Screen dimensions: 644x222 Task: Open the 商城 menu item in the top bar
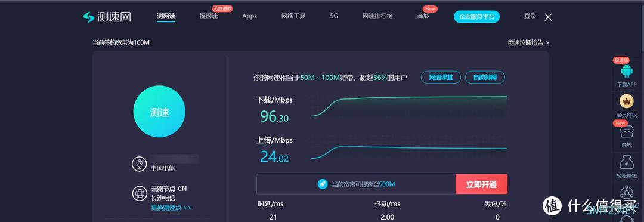pos(423,17)
